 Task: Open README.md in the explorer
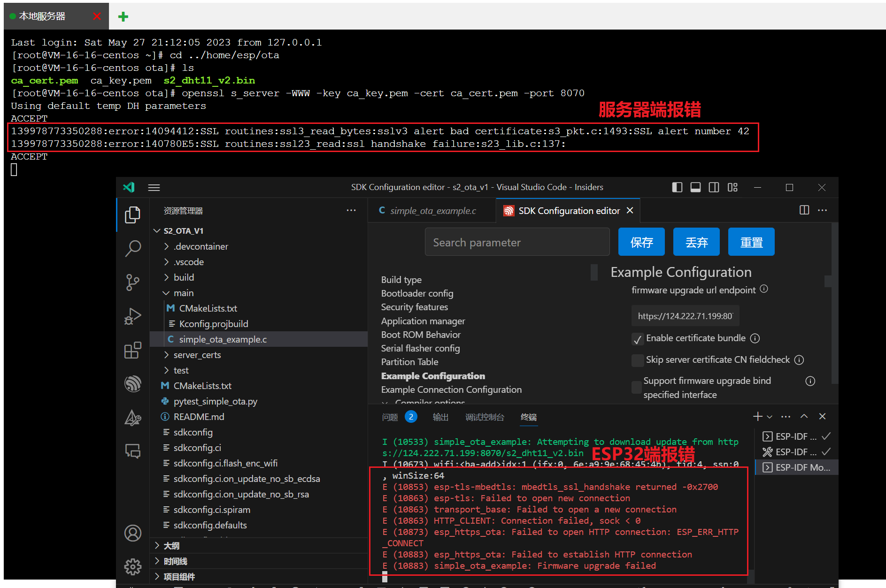click(x=199, y=417)
